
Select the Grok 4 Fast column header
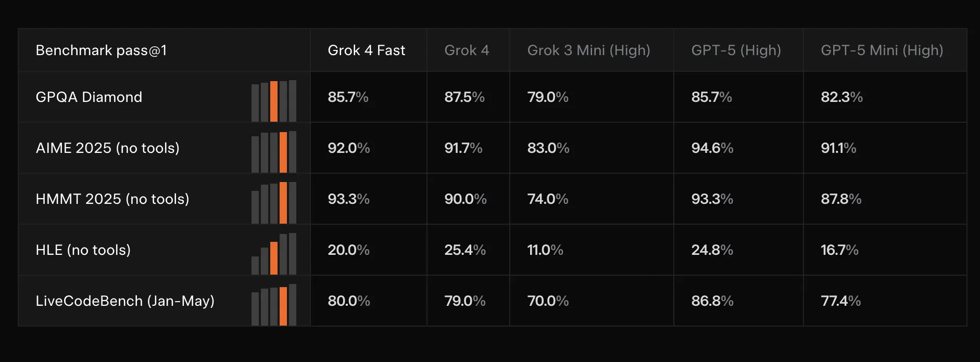(x=366, y=50)
